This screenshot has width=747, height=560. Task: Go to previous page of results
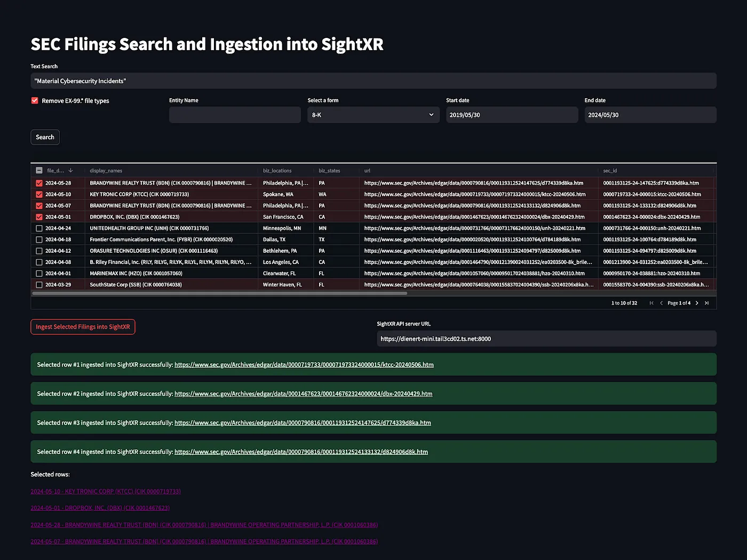(x=661, y=303)
